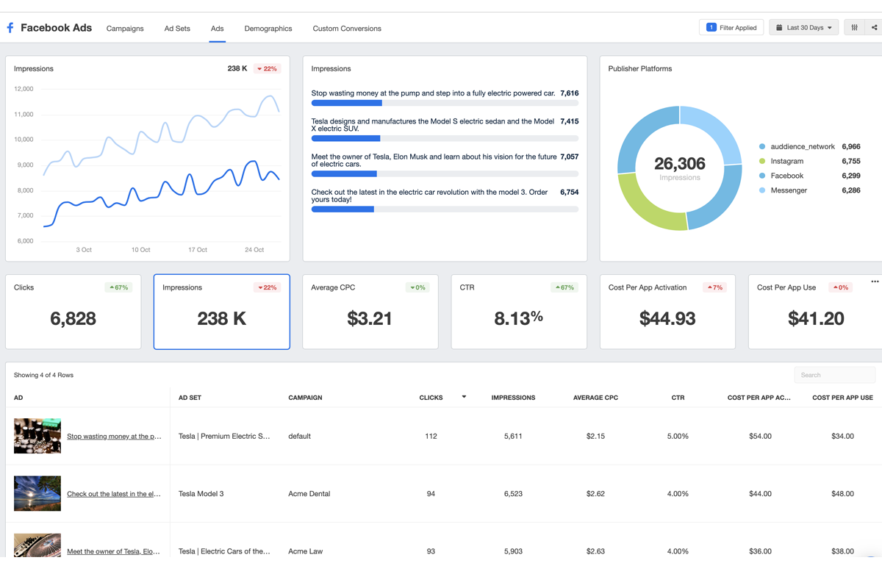Click the 'Tesla | Premium Electric S...' ad set cell

[224, 437]
